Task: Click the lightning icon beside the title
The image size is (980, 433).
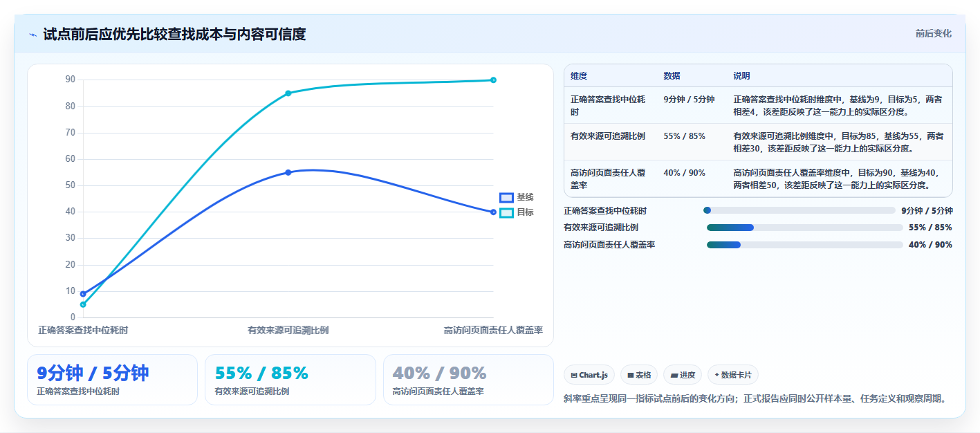Action: coord(33,35)
